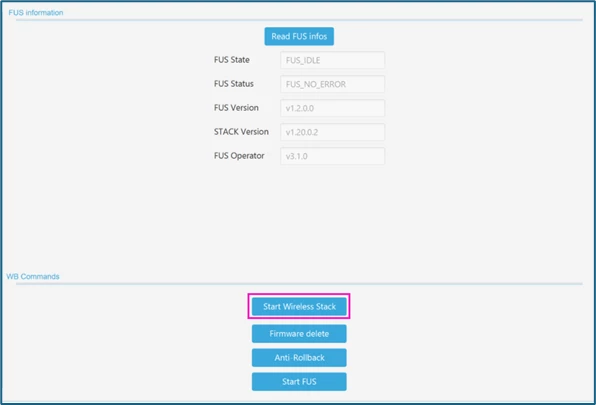Click the Start FUS button
The image size is (596, 405).
point(299,381)
